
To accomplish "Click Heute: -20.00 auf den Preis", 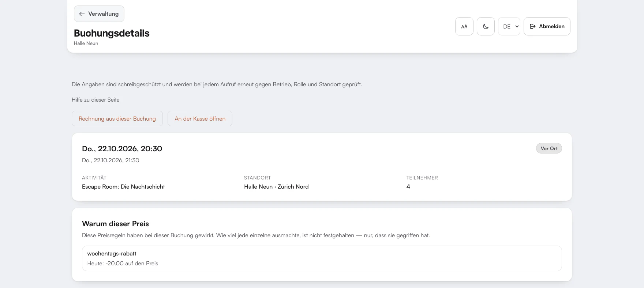I will tap(123, 263).
